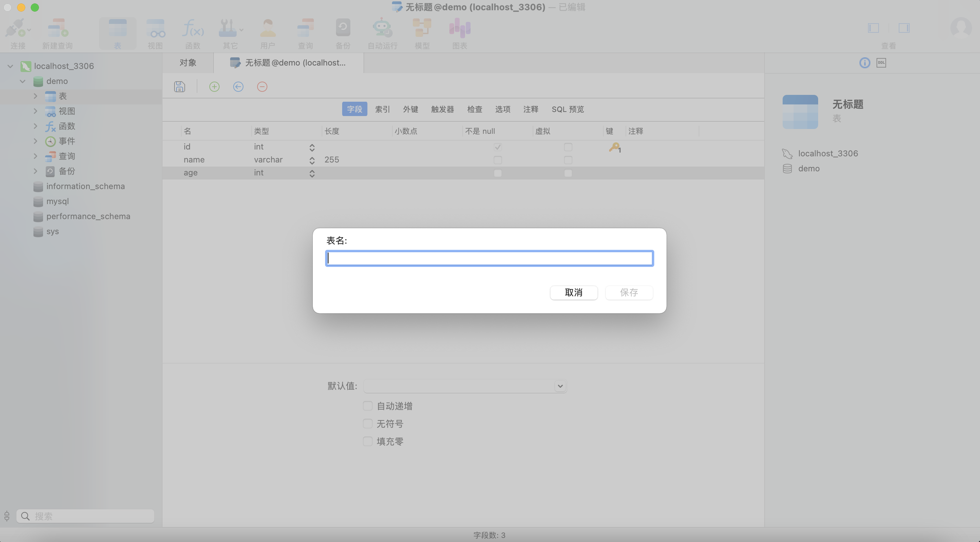The width and height of the screenshot is (980, 542).
Task: Focus the 表名 table name input
Action: click(490, 258)
